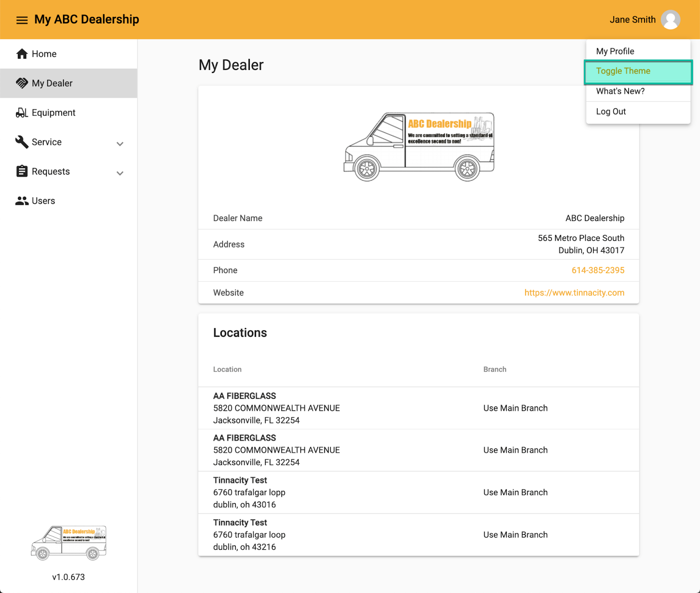Select Toggle Theme in the user menu
The width and height of the screenshot is (700, 593).
(638, 71)
